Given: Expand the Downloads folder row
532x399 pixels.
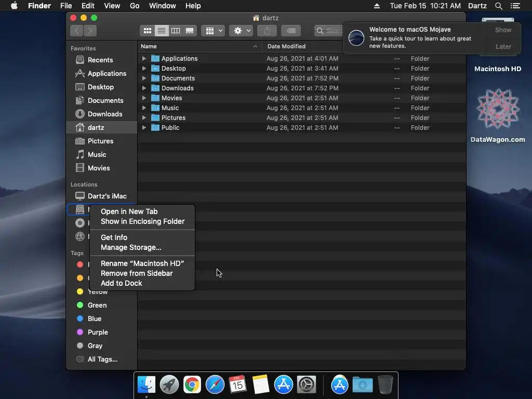Looking at the screenshot, I should [x=144, y=88].
